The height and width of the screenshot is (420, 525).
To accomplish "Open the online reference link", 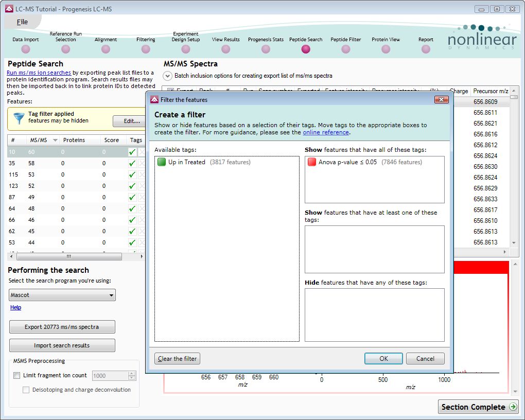I will pos(326,132).
